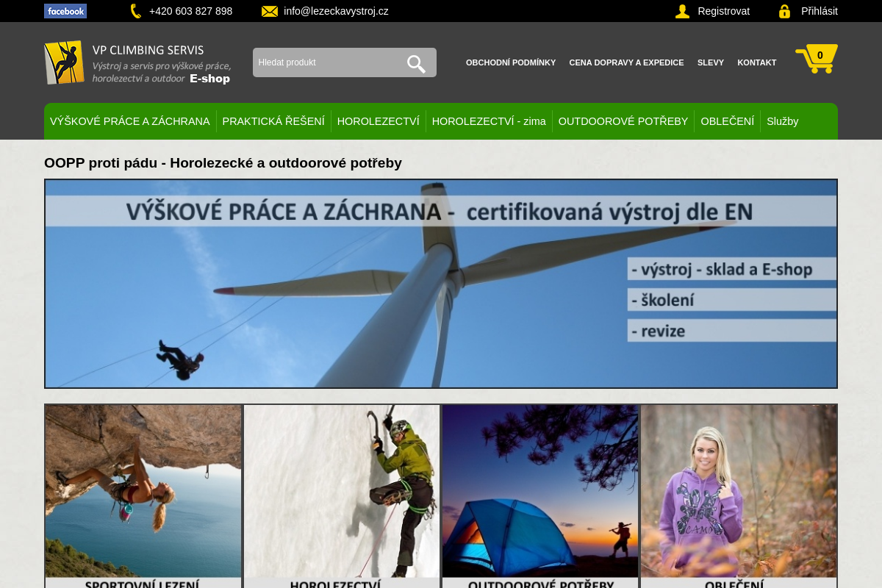The height and width of the screenshot is (588, 882).
Task: Select the HOROLEZECTVÍ - zima menu item
Action: 489,121
